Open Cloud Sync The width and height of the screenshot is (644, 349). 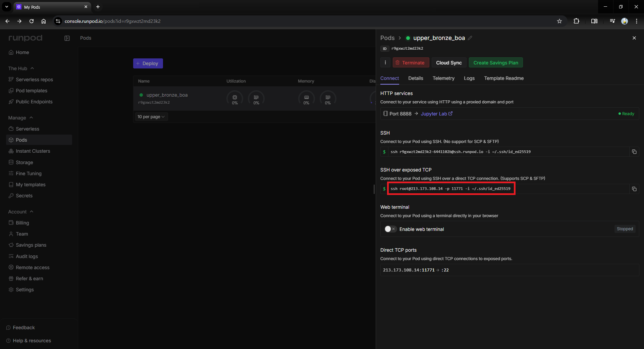point(449,63)
